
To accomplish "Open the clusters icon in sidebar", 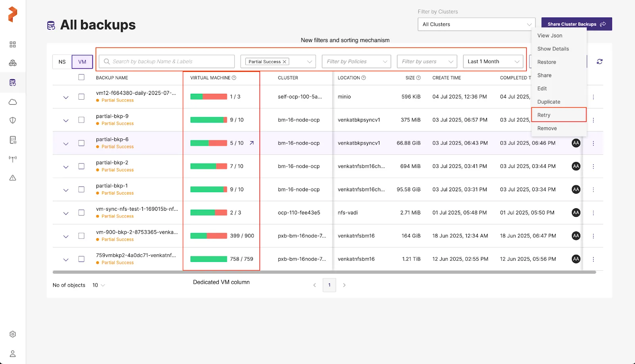I will [13, 63].
